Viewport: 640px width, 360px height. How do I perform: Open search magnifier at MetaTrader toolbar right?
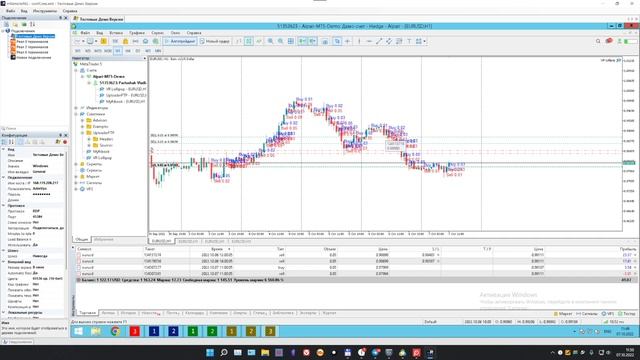point(598,41)
